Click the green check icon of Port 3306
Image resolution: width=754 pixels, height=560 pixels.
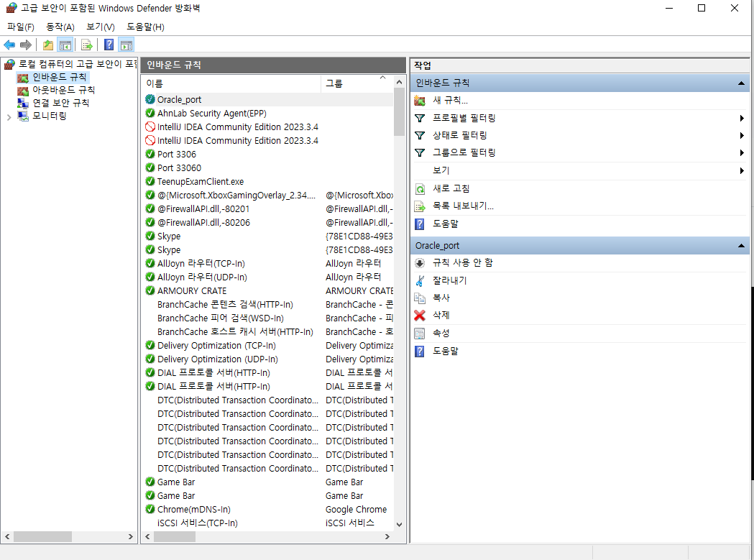pyautogui.click(x=150, y=155)
